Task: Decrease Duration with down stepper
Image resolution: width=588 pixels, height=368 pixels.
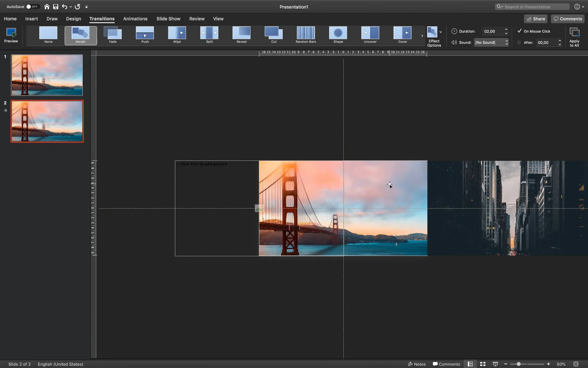Action: point(506,33)
